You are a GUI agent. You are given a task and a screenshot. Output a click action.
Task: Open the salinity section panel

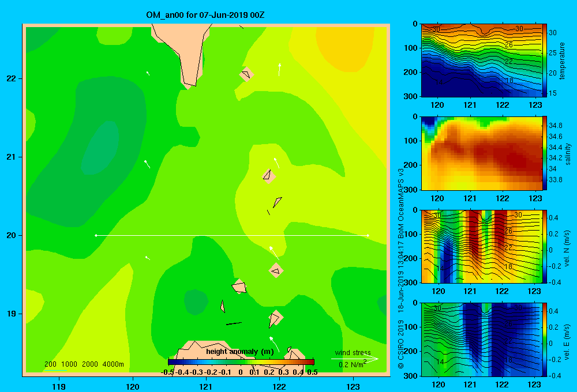pos(481,153)
